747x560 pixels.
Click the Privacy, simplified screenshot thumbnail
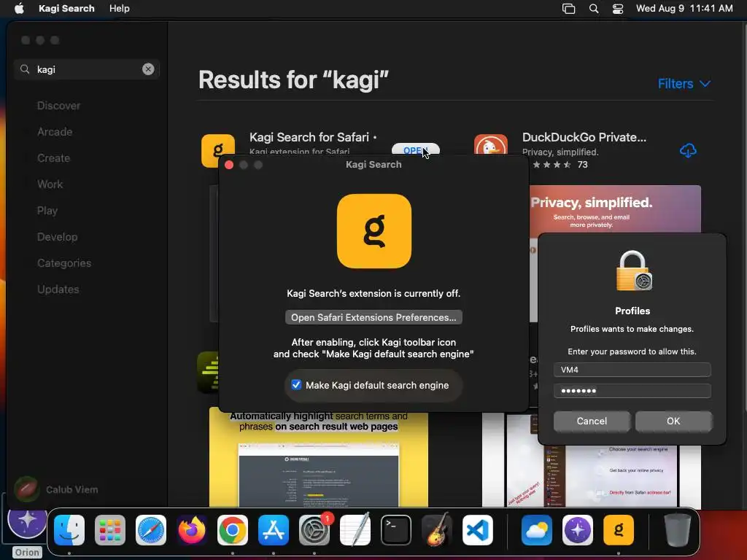[615, 209]
